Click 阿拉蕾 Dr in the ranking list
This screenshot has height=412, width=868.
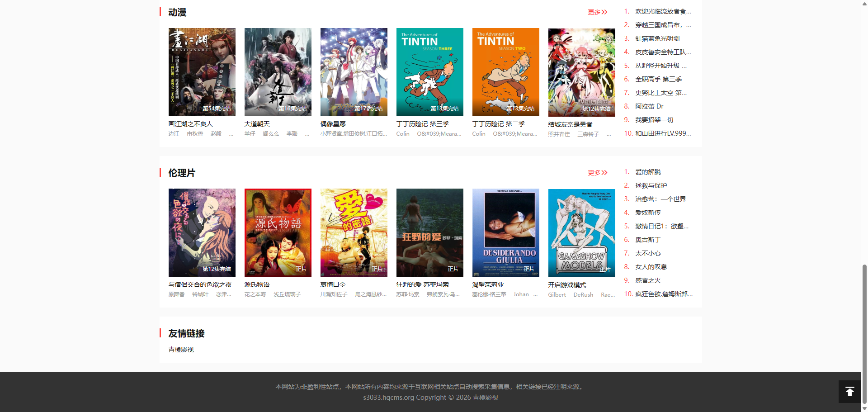pyautogui.click(x=649, y=106)
